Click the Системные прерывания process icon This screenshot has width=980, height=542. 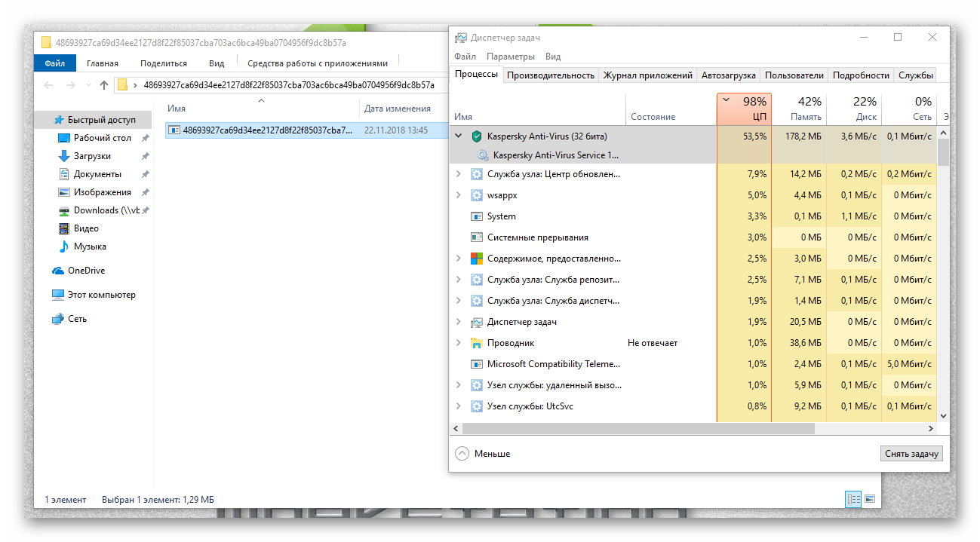pos(476,237)
